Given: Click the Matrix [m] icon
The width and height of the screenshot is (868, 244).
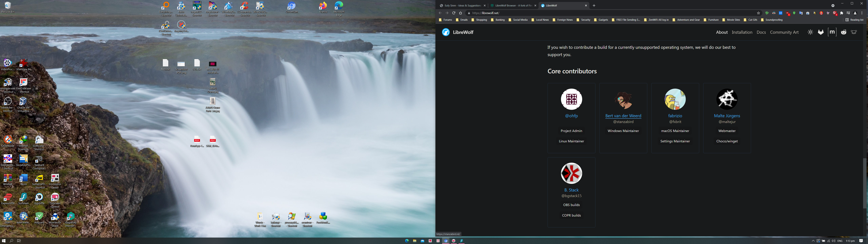Looking at the screenshot, I should (x=832, y=32).
